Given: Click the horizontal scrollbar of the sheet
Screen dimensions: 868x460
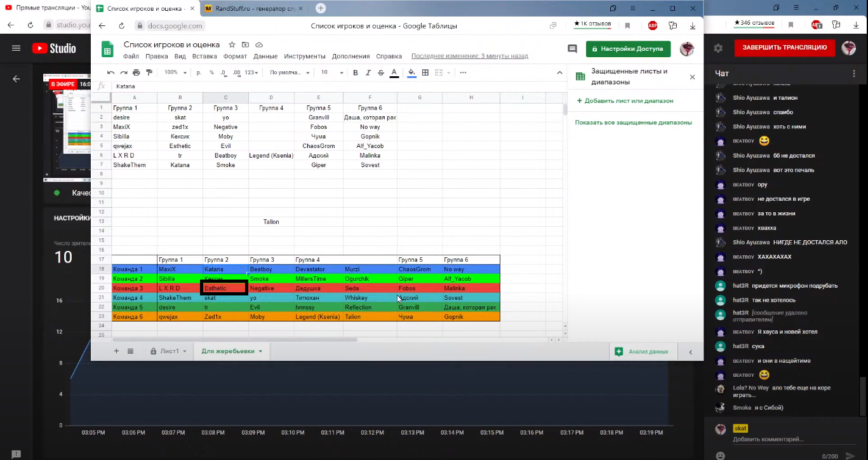Looking at the screenshot, I should pyautogui.click(x=235, y=339).
